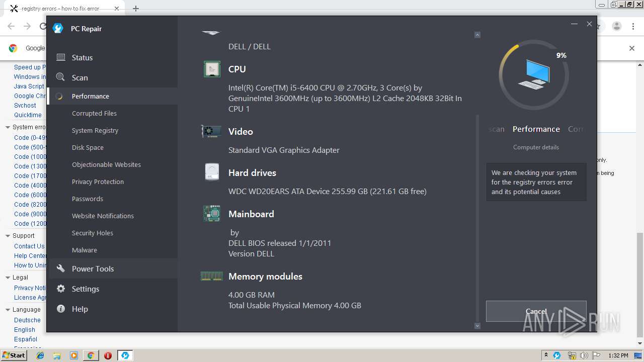Collapse the Support tree section
644x362 pixels.
(x=8, y=236)
